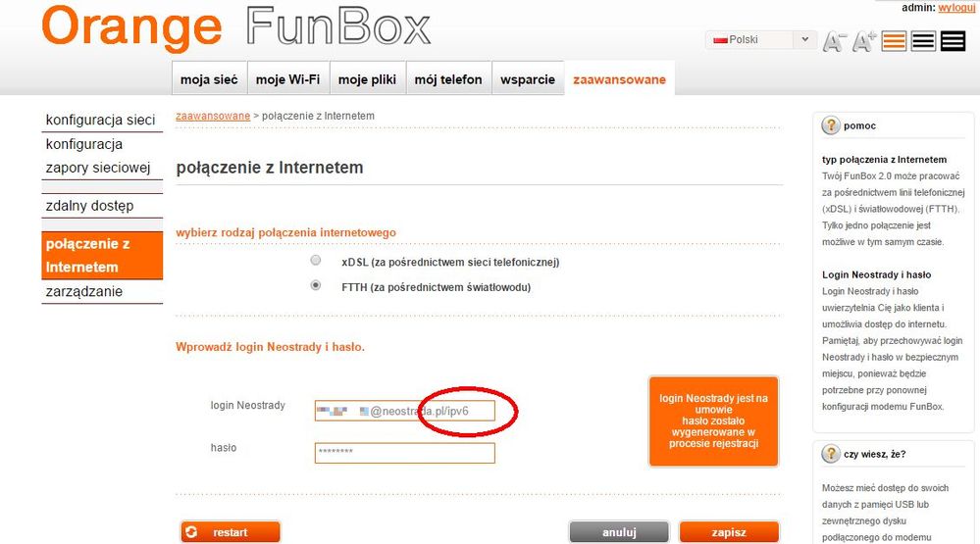Open zdalny dostęp in the sidebar
The width and height of the screenshot is (980, 544).
(102, 206)
